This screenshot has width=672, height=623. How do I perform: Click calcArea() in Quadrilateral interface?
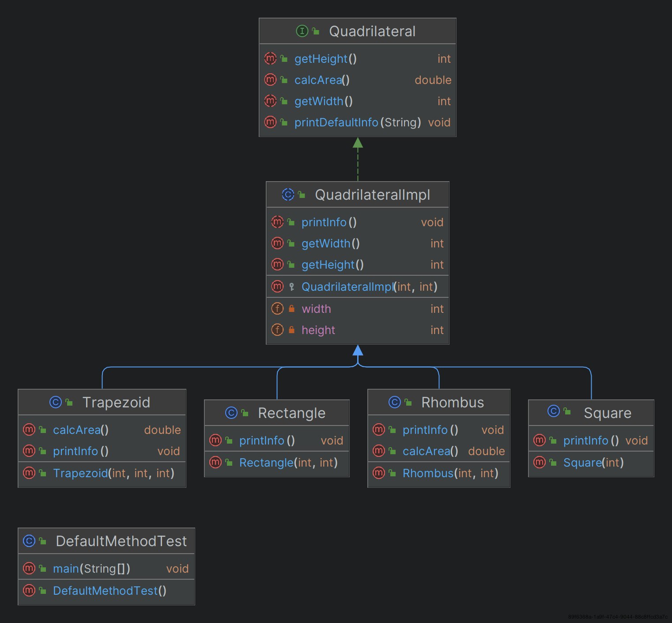click(322, 80)
